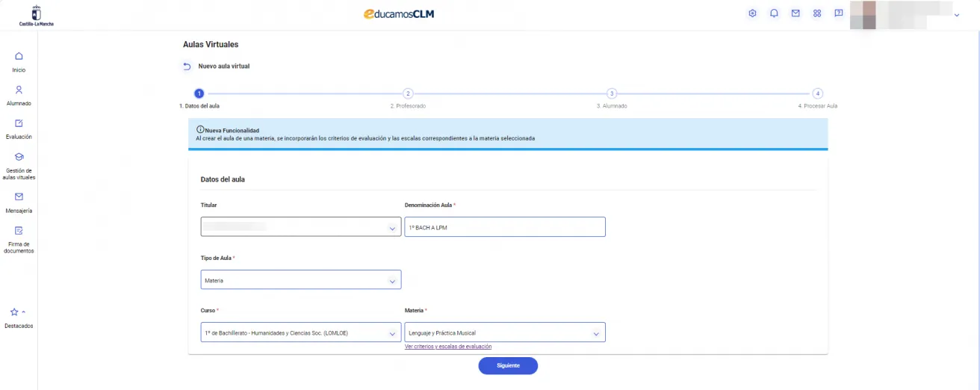Open the Tipo de Aula dropdown

[x=301, y=280]
